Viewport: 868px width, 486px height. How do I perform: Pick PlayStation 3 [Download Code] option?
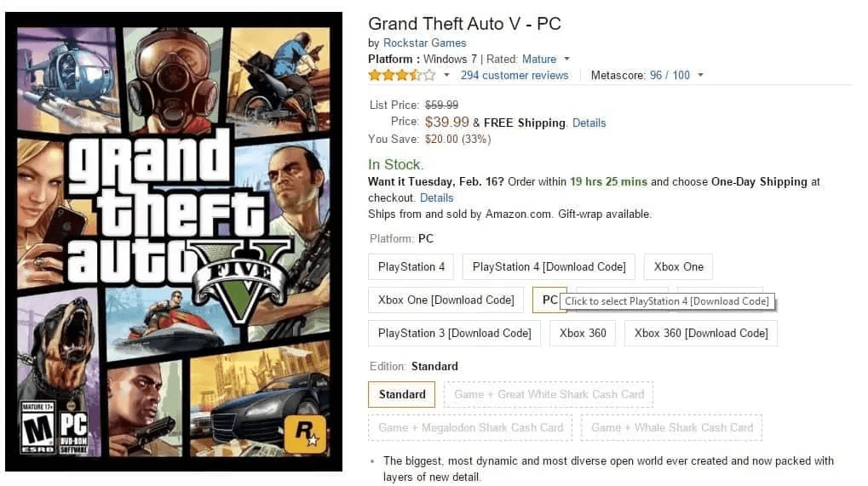click(454, 333)
